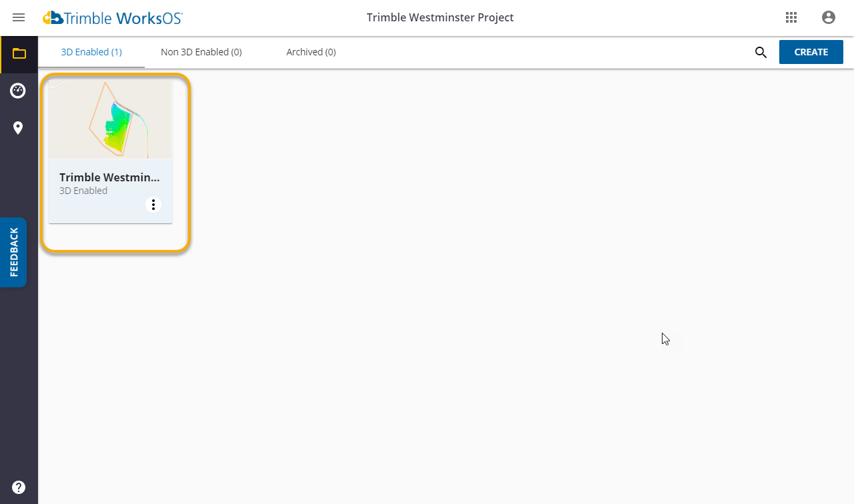The width and height of the screenshot is (854, 504).
Task: Expand the three-dot menu on project card
Action: pyautogui.click(x=153, y=205)
